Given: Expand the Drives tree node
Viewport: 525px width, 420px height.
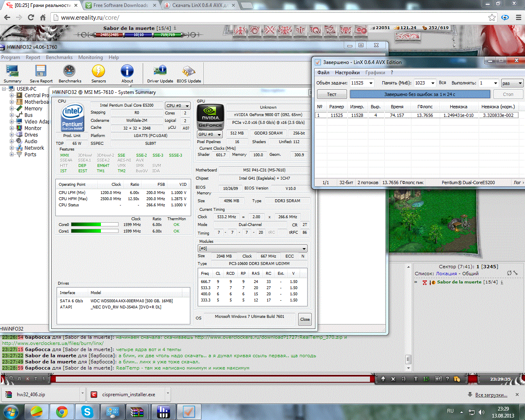Looking at the screenshot, I should tap(11, 135).
